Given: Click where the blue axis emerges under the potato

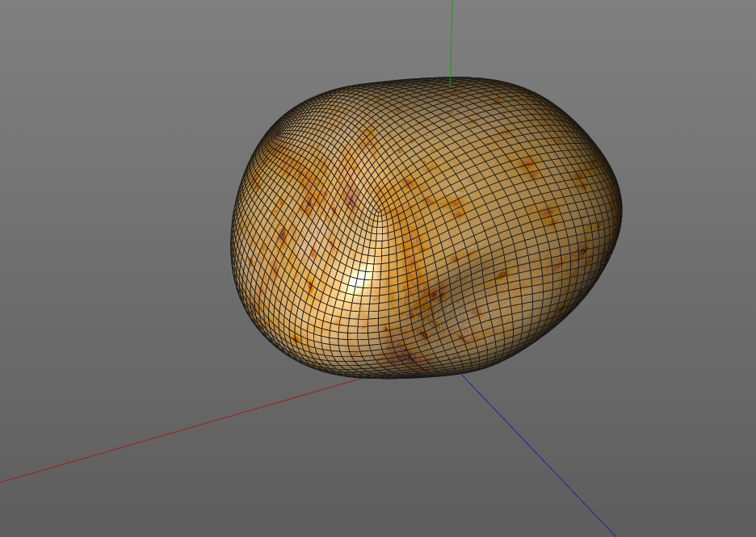Looking at the screenshot, I should [x=462, y=374].
